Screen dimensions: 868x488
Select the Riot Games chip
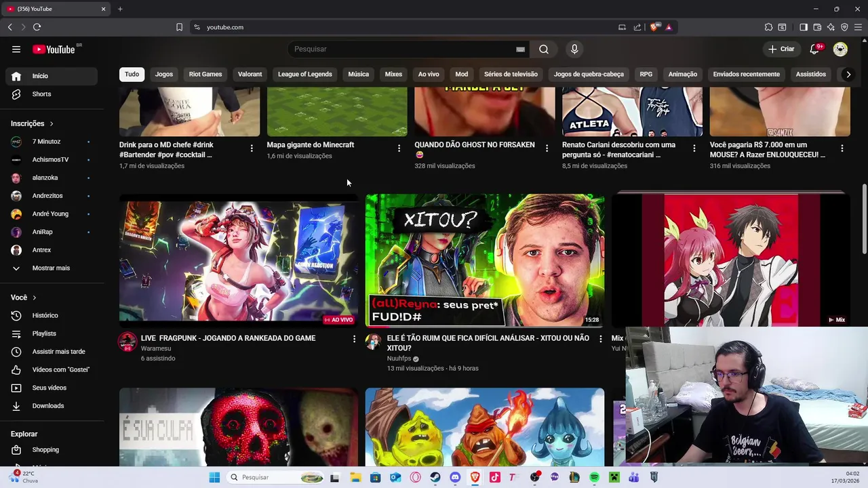tap(205, 75)
